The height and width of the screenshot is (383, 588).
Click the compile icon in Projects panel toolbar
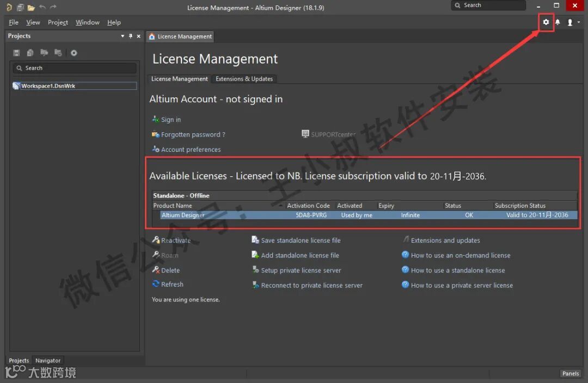pos(30,53)
